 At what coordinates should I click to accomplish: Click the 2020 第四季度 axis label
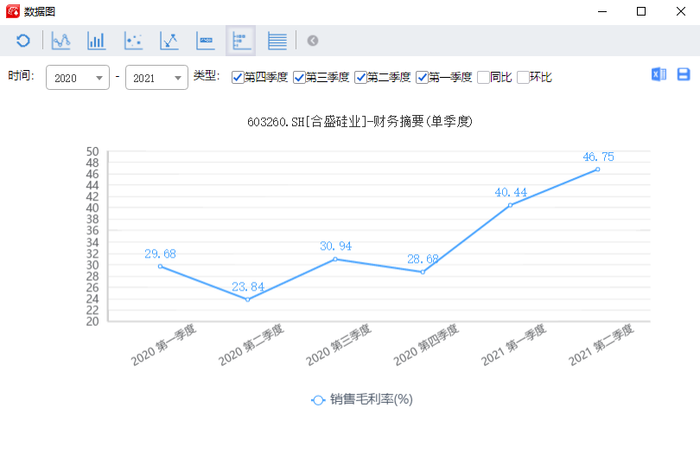pyautogui.click(x=426, y=345)
